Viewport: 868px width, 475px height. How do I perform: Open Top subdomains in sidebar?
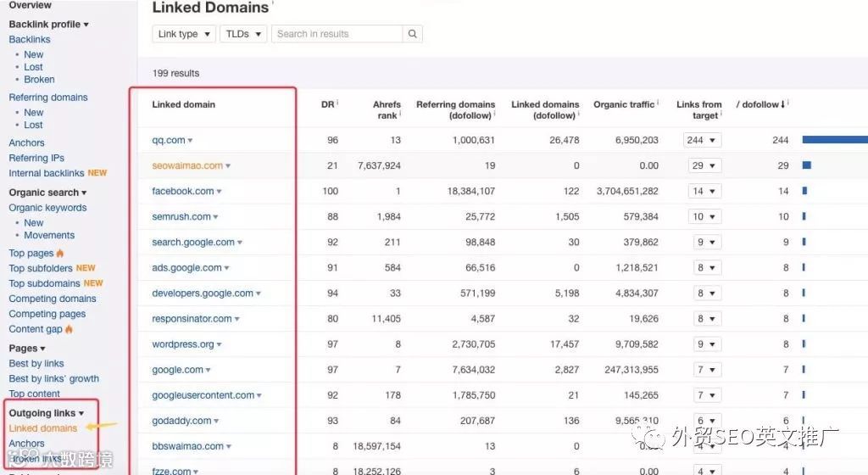[x=44, y=283]
